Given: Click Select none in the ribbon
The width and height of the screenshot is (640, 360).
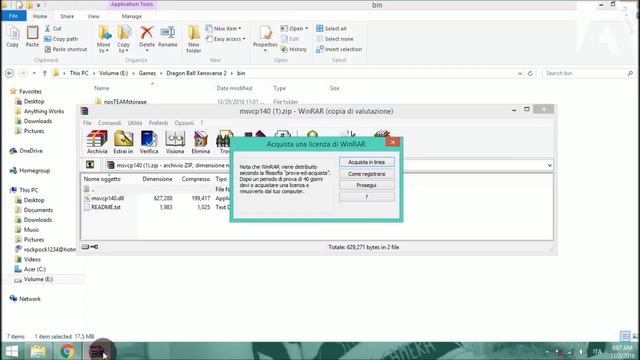Looking at the screenshot, I should click(x=335, y=39).
